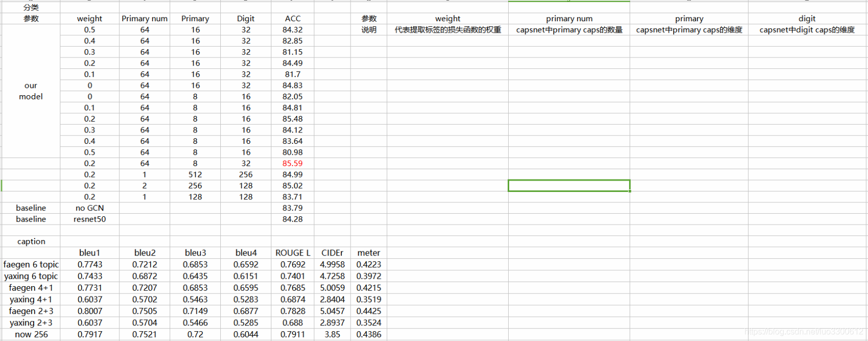Select the 'caption' label cell
This screenshot has height=341, width=868.
pos(31,242)
